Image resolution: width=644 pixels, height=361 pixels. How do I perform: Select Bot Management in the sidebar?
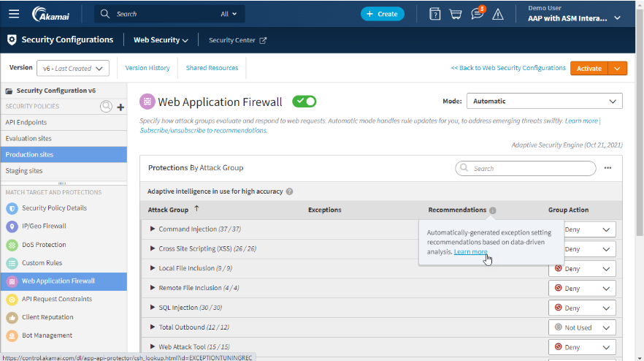pyautogui.click(x=47, y=335)
